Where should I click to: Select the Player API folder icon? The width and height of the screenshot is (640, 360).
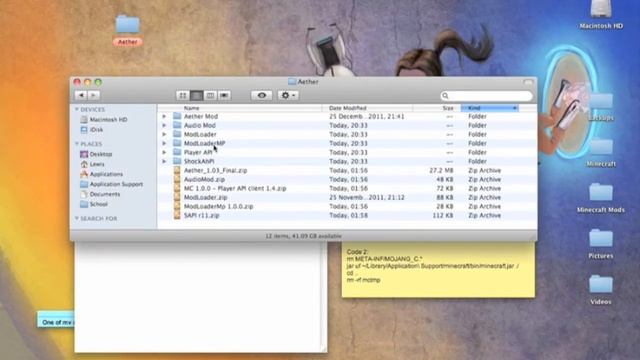pyautogui.click(x=177, y=152)
